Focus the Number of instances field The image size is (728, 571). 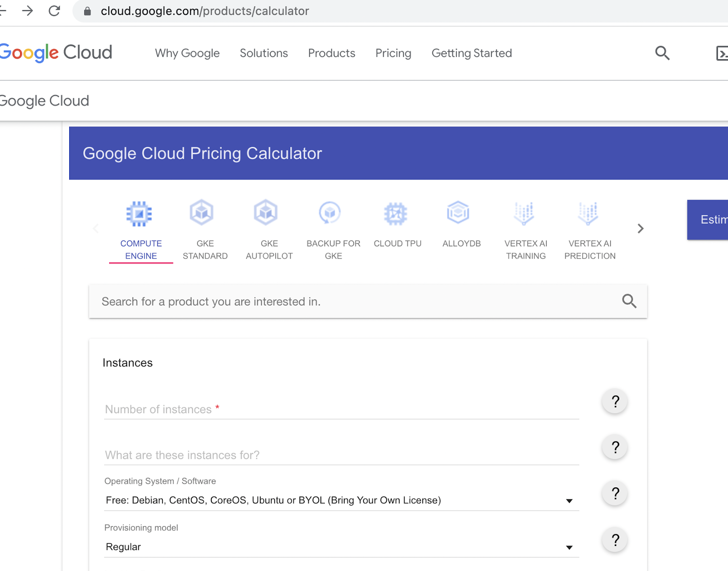click(342, 409)
